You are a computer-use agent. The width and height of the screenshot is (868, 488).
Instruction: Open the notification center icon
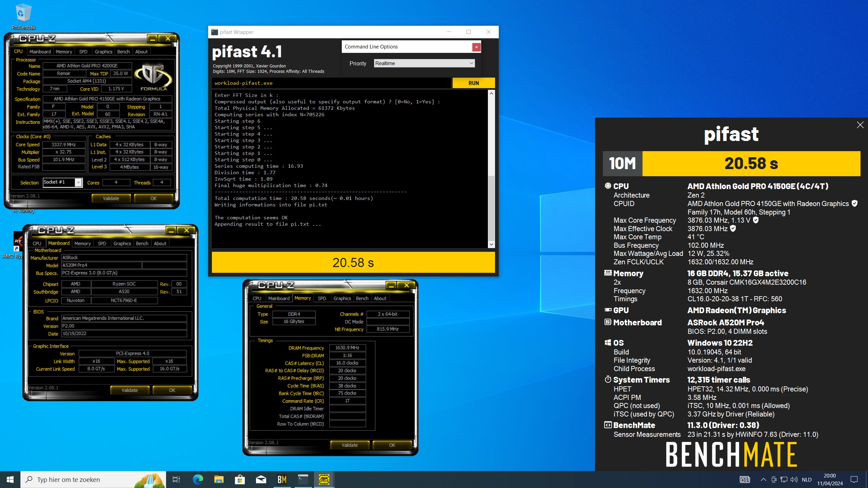coord(854,480)
